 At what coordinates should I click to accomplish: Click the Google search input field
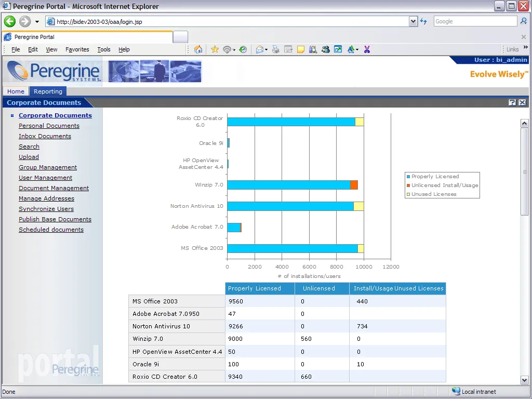475,21
